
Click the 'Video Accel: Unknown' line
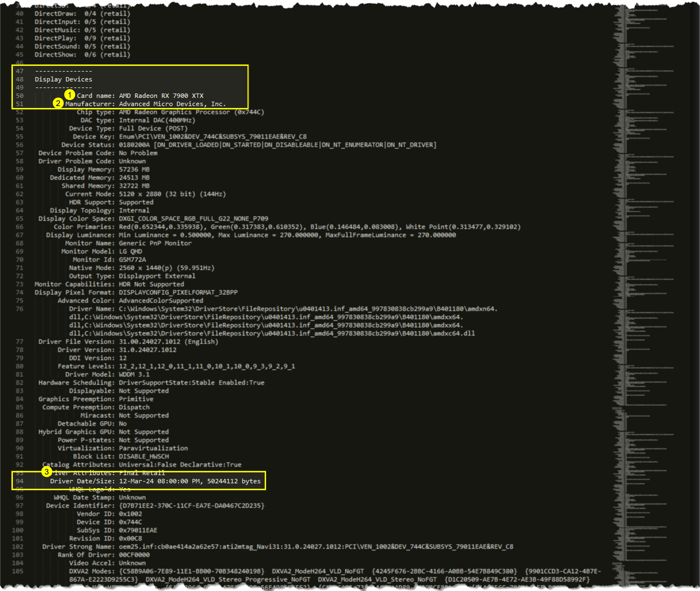click(x=107, y=563)
